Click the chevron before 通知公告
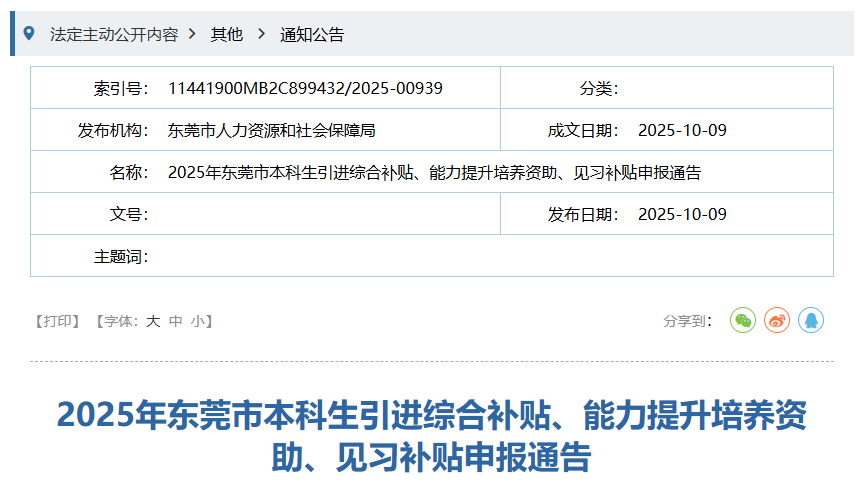 (x=261, y=34)
